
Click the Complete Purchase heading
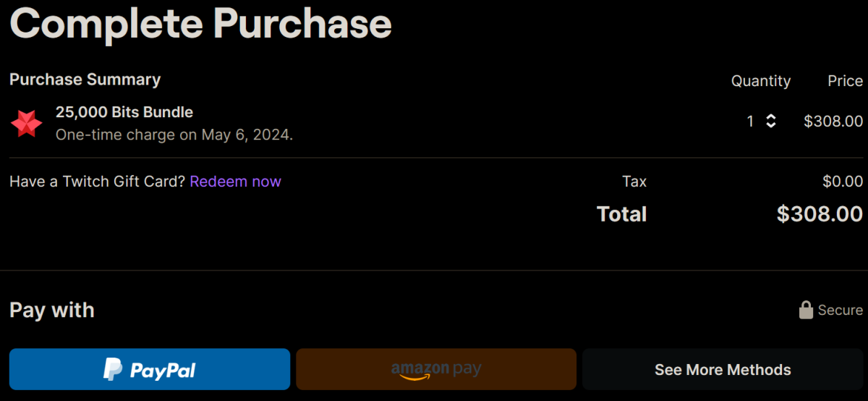200,24
